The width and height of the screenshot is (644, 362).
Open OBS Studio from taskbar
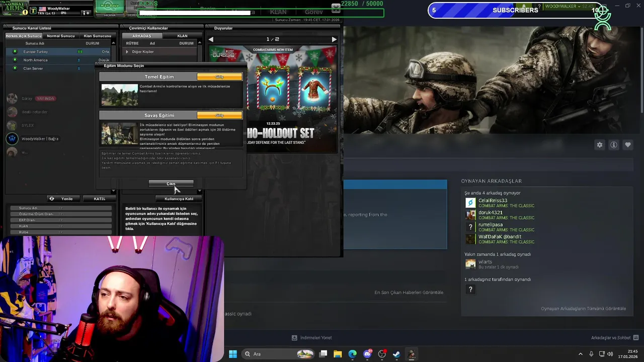[382, 354]
